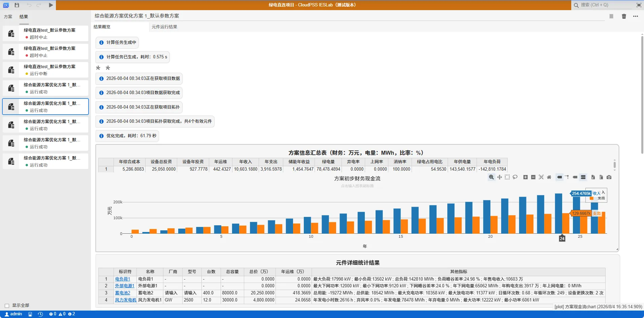Autoscale the cash flow chart axes
Viewport: 644px width, 318px height.
coord(541,177)
